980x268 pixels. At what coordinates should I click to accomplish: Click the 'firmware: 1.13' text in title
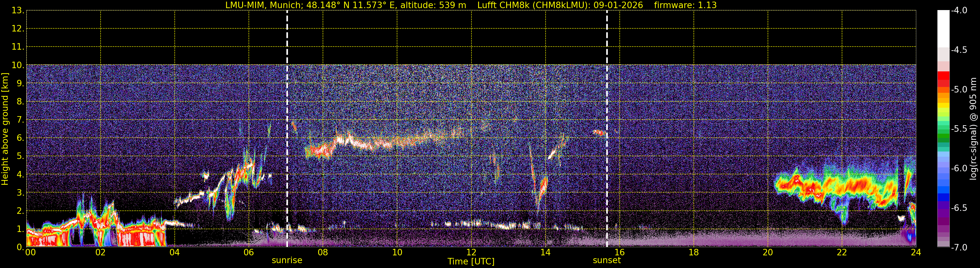[x=685, y=5]
